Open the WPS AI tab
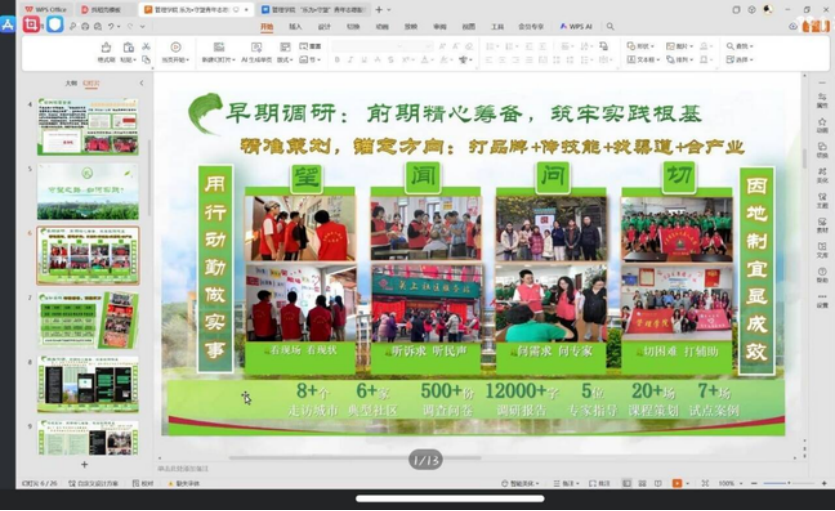 (576, 27)
